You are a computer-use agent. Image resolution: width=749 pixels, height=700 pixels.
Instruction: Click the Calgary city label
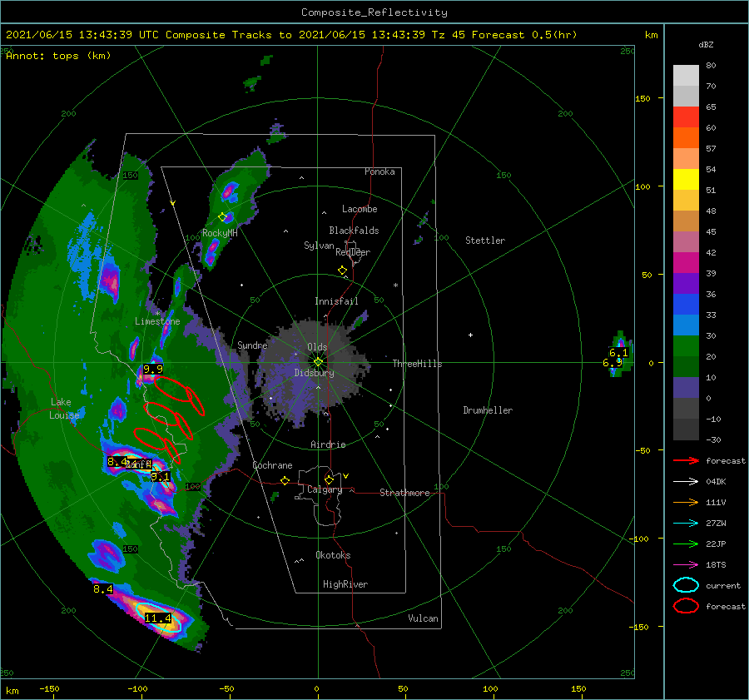click(x=325, y=489)
